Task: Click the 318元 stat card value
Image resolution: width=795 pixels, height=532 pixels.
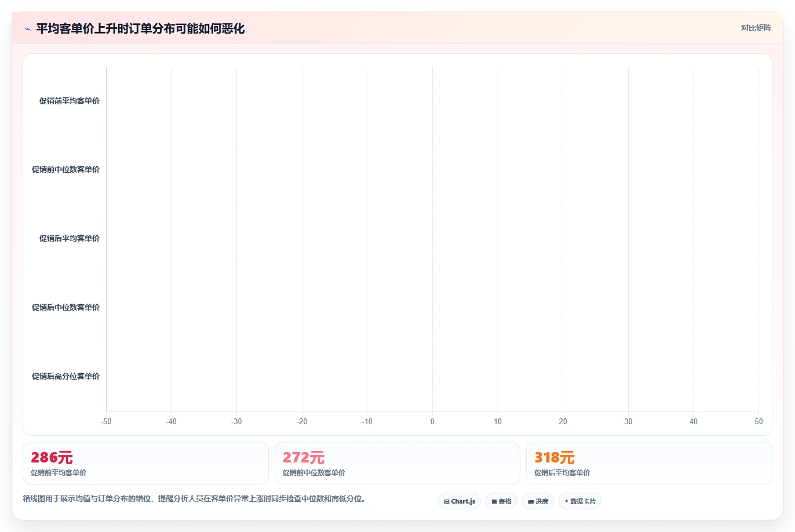Action: pos(555,458)
